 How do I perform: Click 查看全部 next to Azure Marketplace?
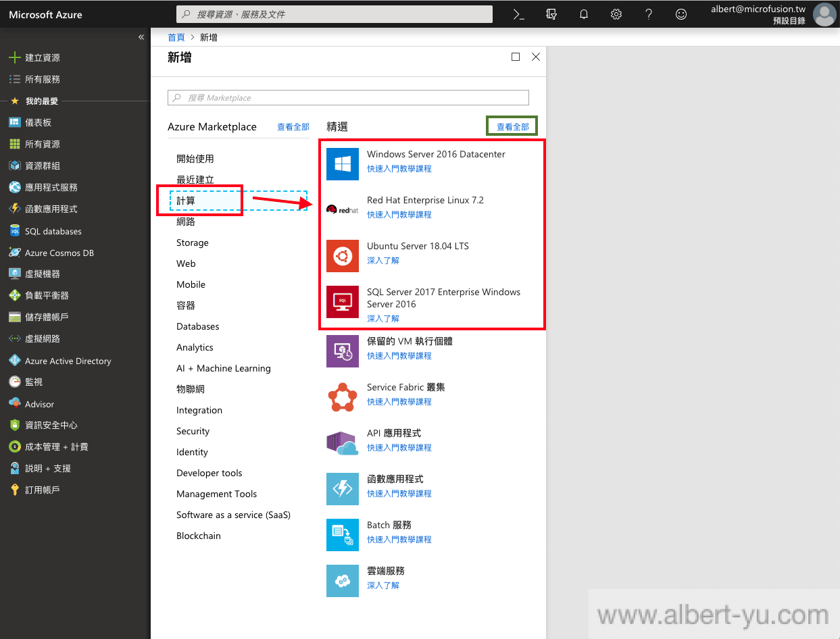[293, 127]
